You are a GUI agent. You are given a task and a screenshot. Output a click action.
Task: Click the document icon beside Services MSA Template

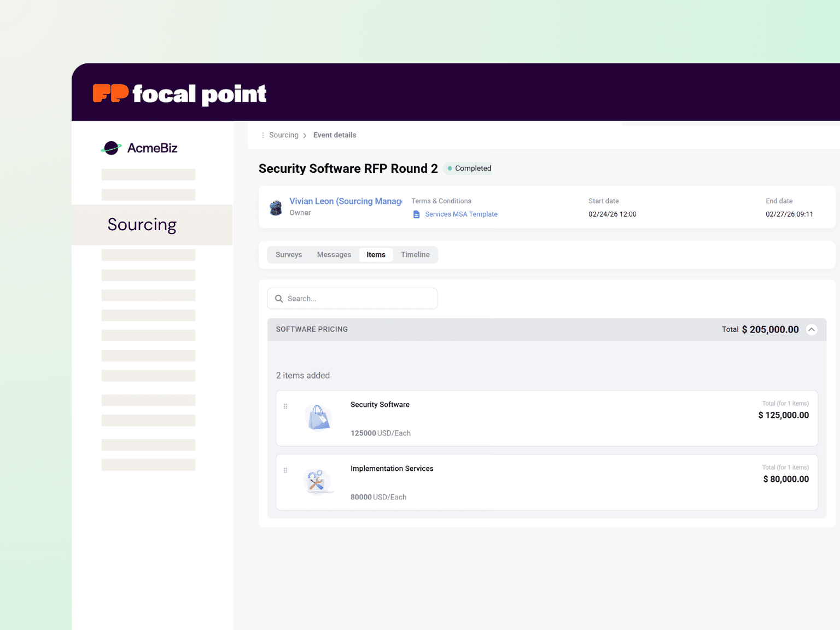point(416,214)
